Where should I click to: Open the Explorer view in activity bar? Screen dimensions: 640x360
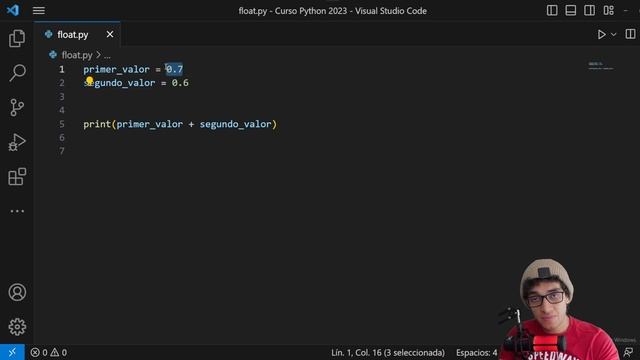click(x=17, y=38)
